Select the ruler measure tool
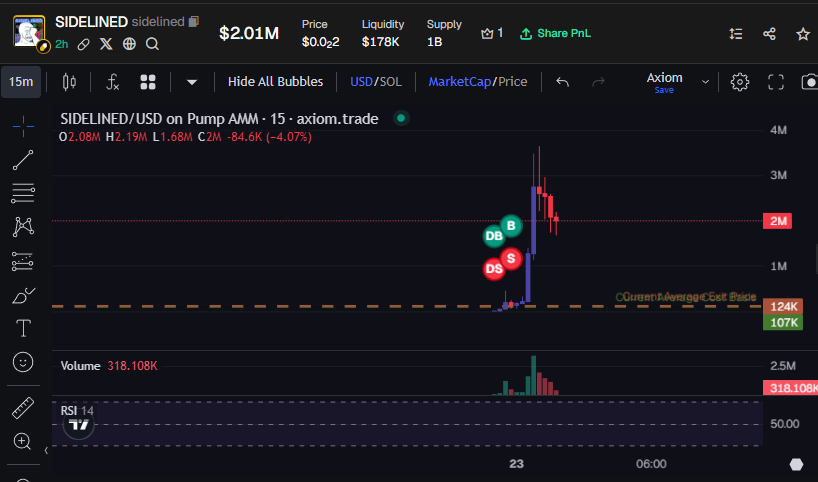The width and height of the screenshot is (818, 482). [23, 408]
